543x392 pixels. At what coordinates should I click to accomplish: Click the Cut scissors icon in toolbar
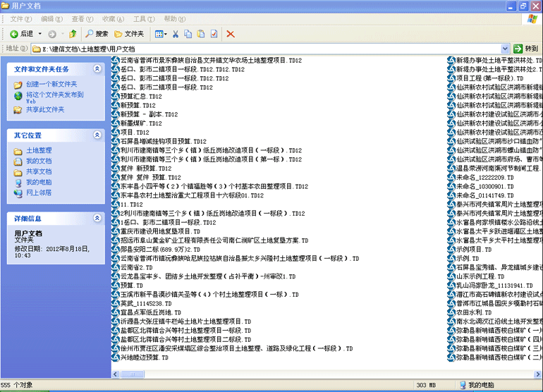pos(176,34)
